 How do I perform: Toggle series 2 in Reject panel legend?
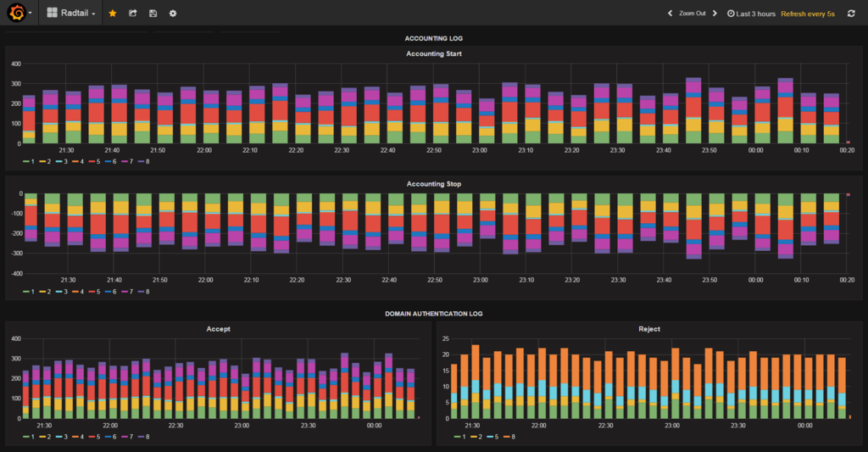pos(476,437)
